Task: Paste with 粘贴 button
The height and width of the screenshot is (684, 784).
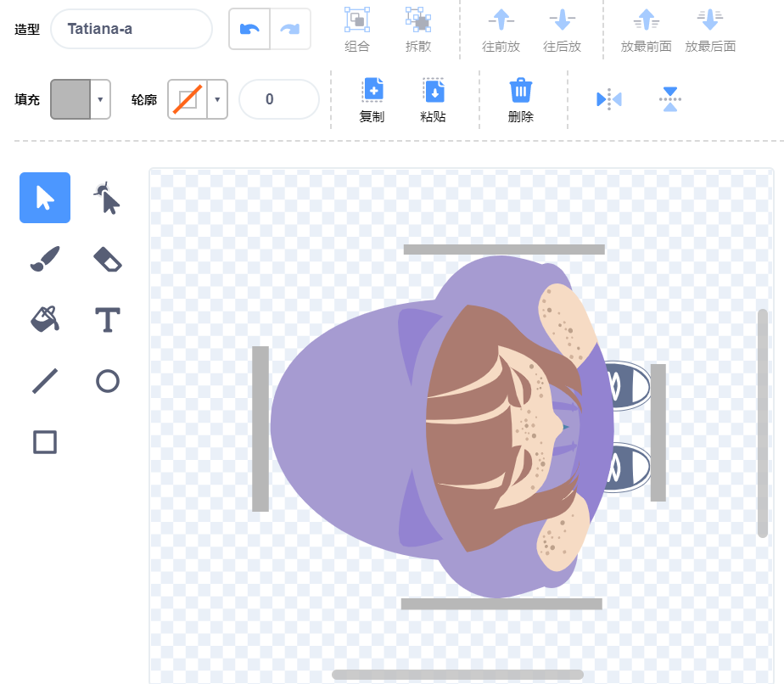Action: (x=433, y=100)
